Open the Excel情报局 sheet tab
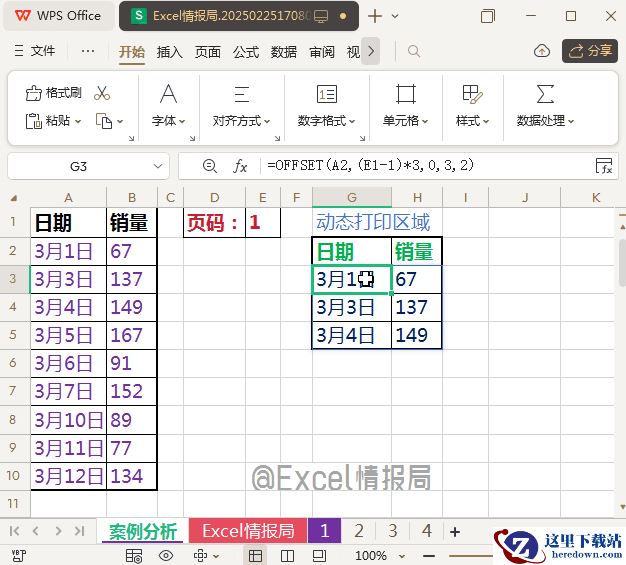 point(248,531)
